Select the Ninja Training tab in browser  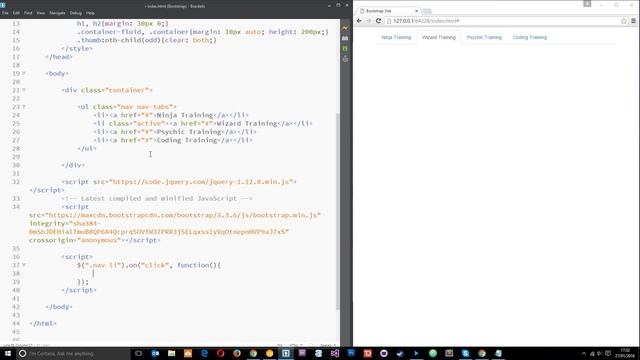(396, 37)
